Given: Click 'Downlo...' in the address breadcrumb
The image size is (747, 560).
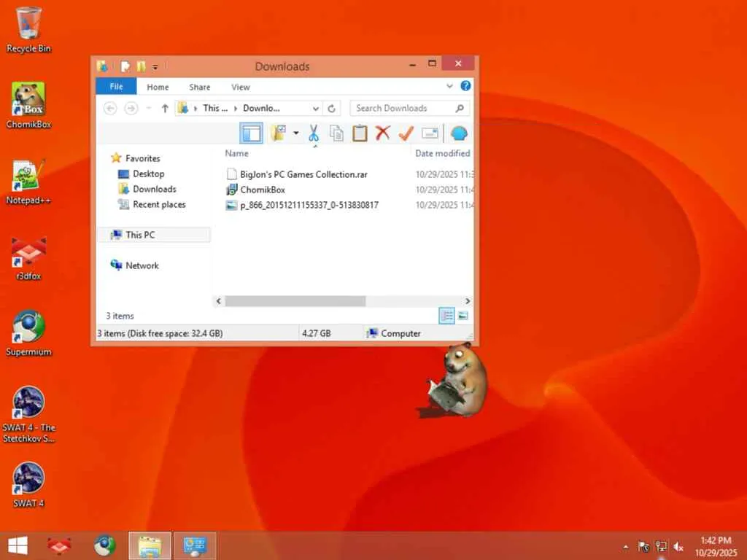Looking at the screenshot, I should (x=261, y=108).
